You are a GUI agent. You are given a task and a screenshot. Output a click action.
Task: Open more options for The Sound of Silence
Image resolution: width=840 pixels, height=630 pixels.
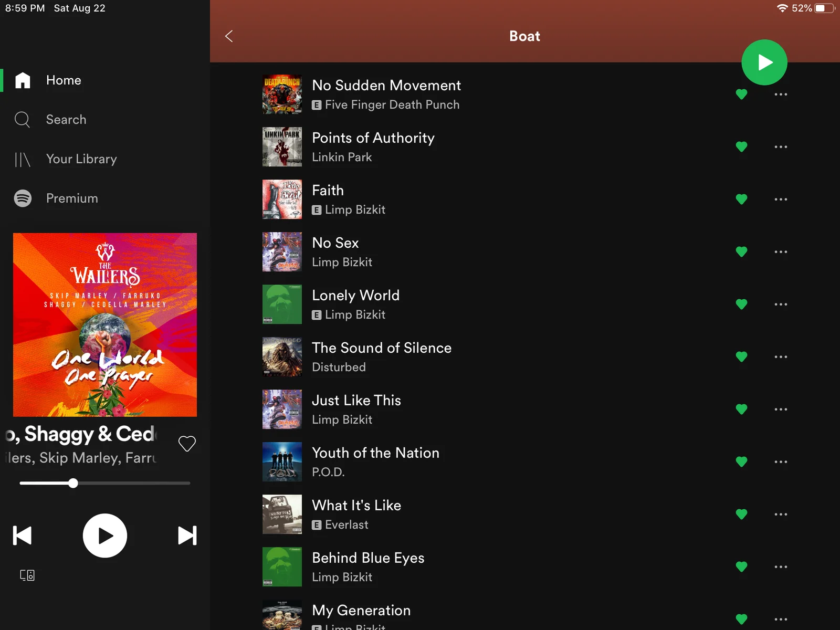point(781,357)
